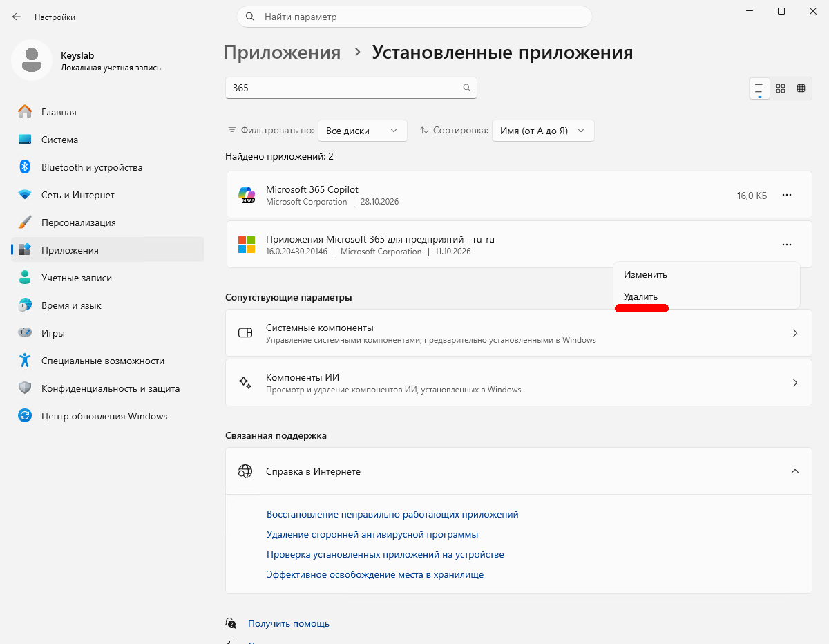Open Сеть и Интернет via Wi-Fi icon
This screenshot has width=829, height=644.
click(25, 195)
